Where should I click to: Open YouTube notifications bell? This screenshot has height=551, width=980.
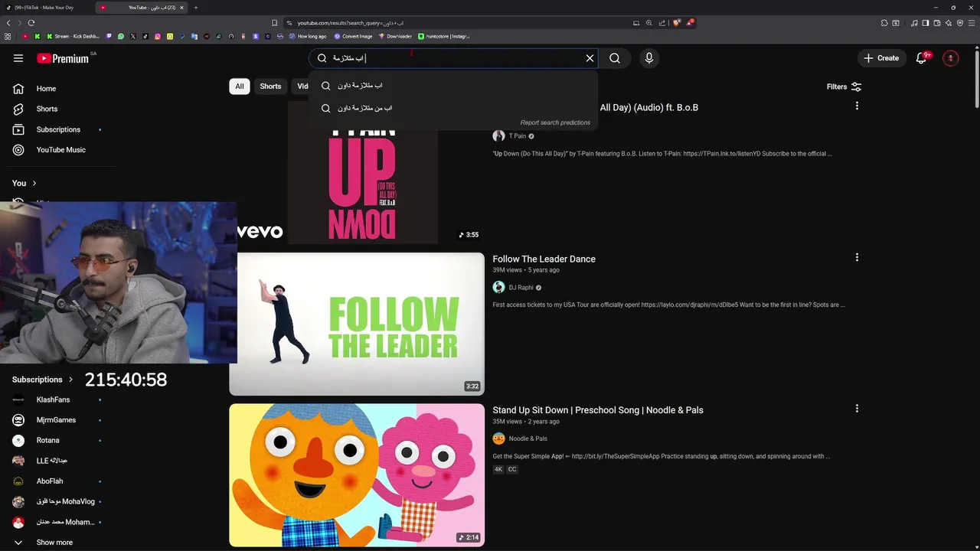click(x=922, y=58)
